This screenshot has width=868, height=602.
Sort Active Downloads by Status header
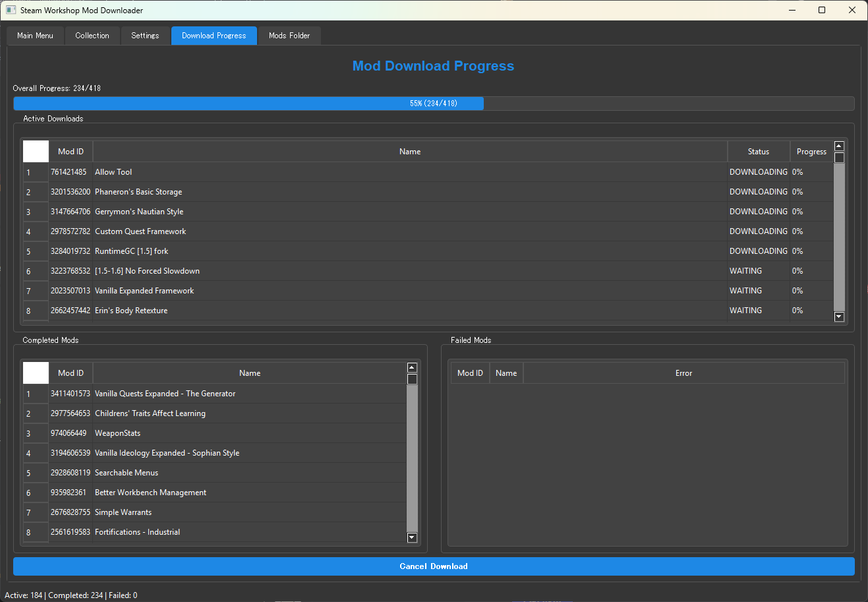click(759, 152)
